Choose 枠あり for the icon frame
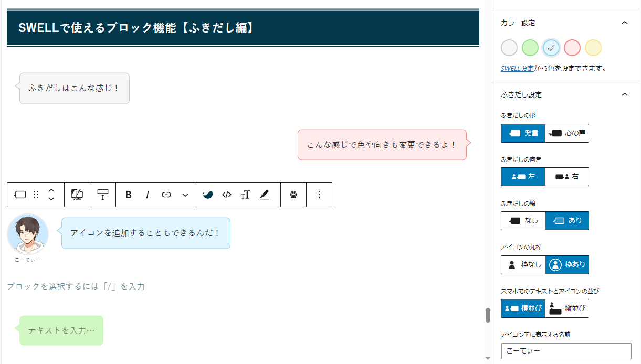Screen dimensions: 641x364 point(567,265)
